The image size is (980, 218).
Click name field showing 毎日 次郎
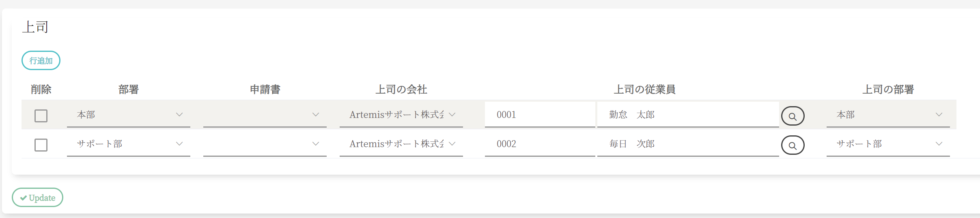point(687,144)
